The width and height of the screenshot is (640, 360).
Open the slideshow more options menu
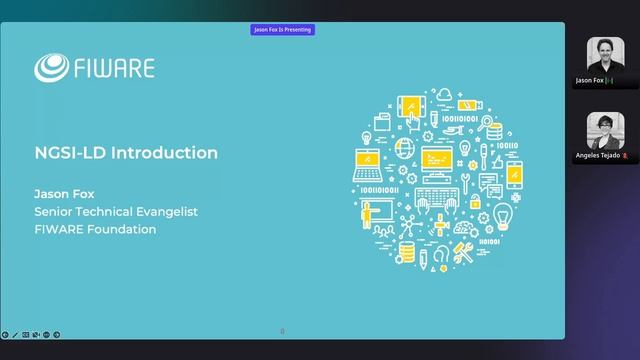coord(46,335)
